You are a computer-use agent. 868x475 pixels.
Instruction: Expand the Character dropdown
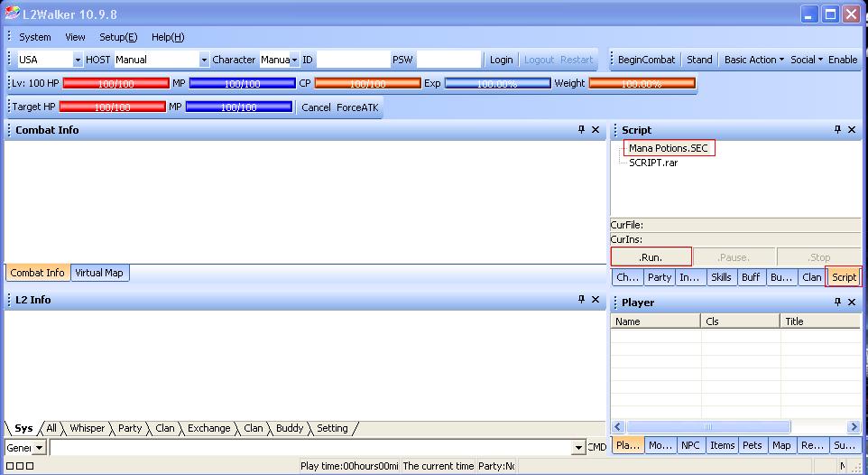click(x=294, y=60)
